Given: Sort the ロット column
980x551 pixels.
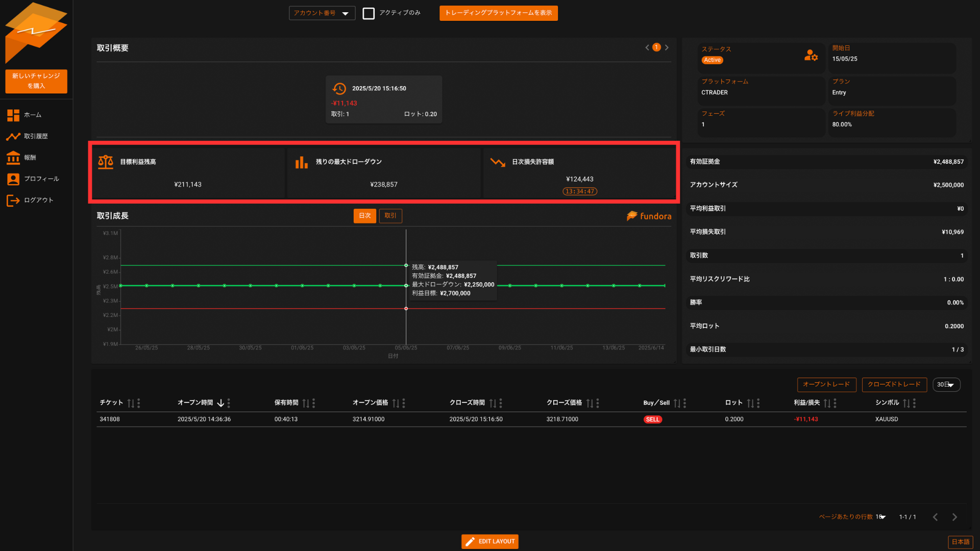Looking at the screenshot, I should pyautogui.click(x=750, y=403).
